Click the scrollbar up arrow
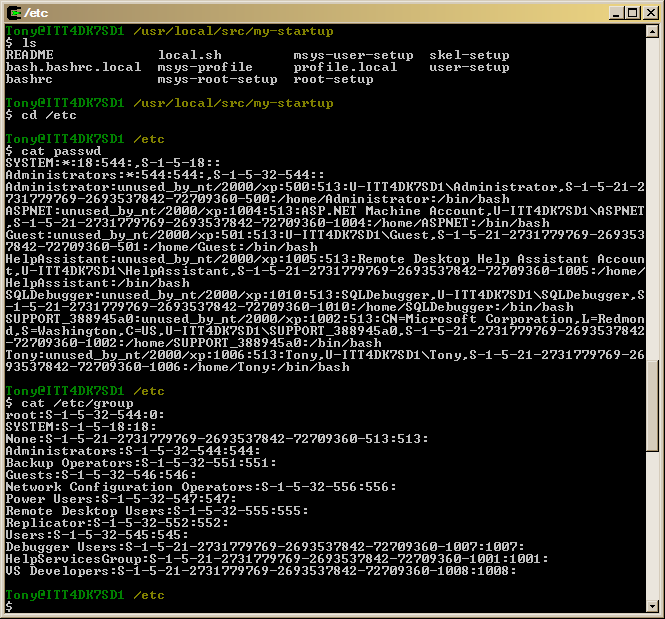Viewport: 665px width, 619px height. (x=652, y=31)
